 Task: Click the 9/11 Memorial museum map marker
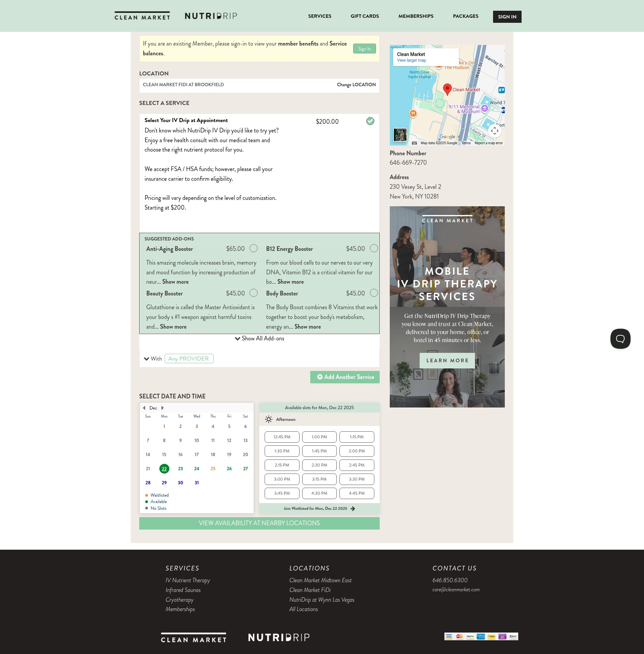pyautogui.click(x=485, y=109)
